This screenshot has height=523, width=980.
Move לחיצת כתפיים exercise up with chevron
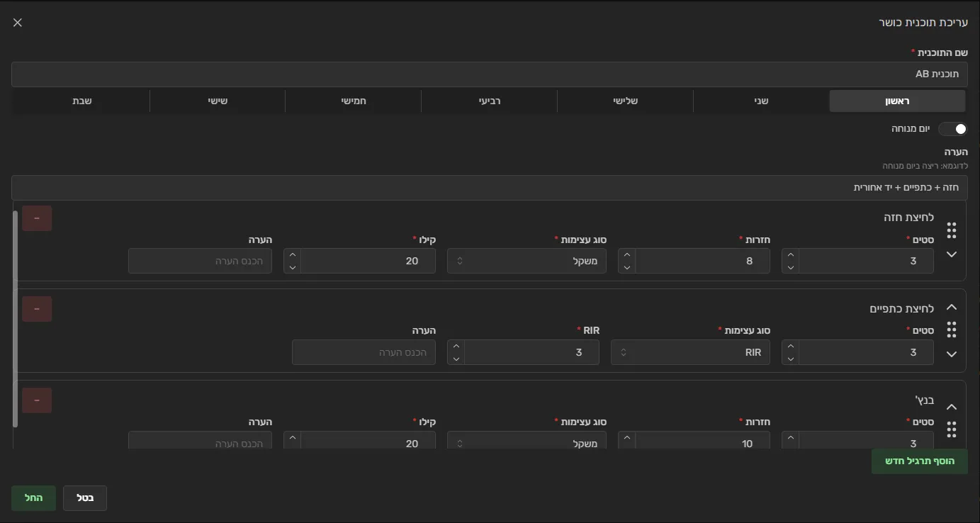tap(952, 308)
